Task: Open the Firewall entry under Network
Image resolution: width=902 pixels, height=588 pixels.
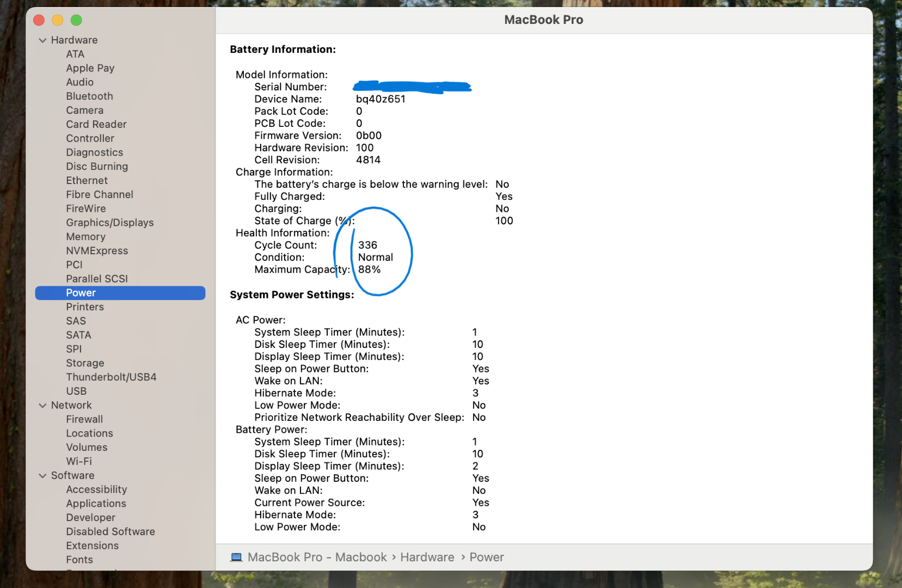Action: [x=84, y=419]
